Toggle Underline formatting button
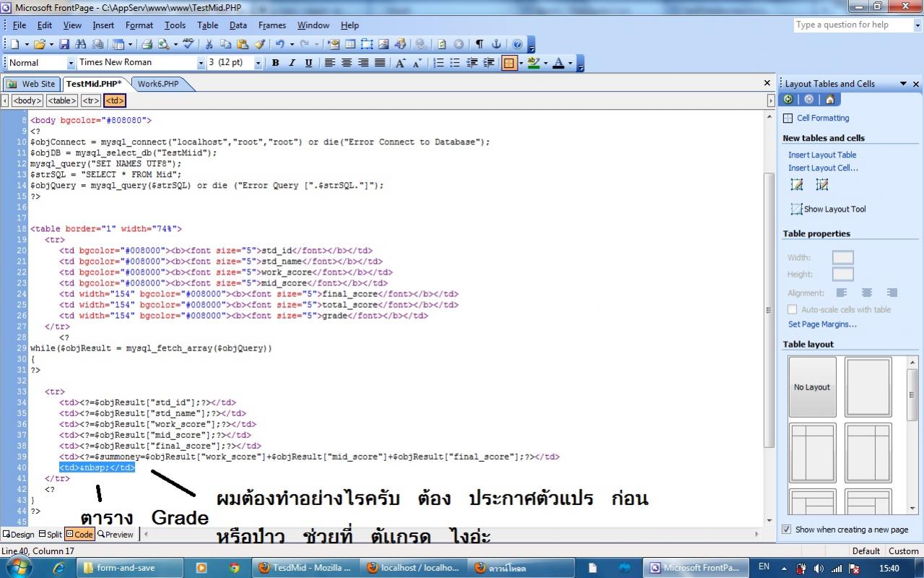The height and width of the screenshot is (578, 924). pos(309,63)
